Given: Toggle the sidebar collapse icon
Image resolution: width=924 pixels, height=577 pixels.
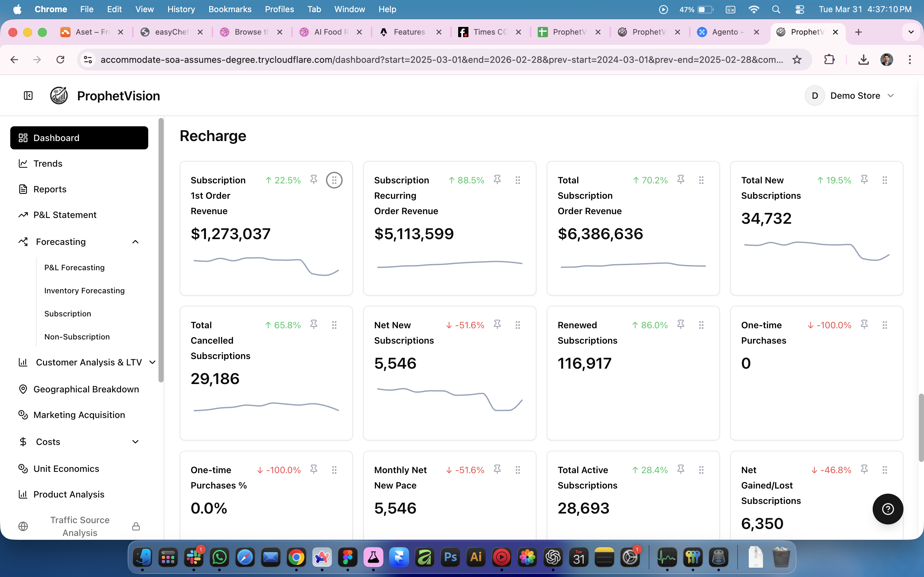Looking at the screenshot, I should click(28, 96).
